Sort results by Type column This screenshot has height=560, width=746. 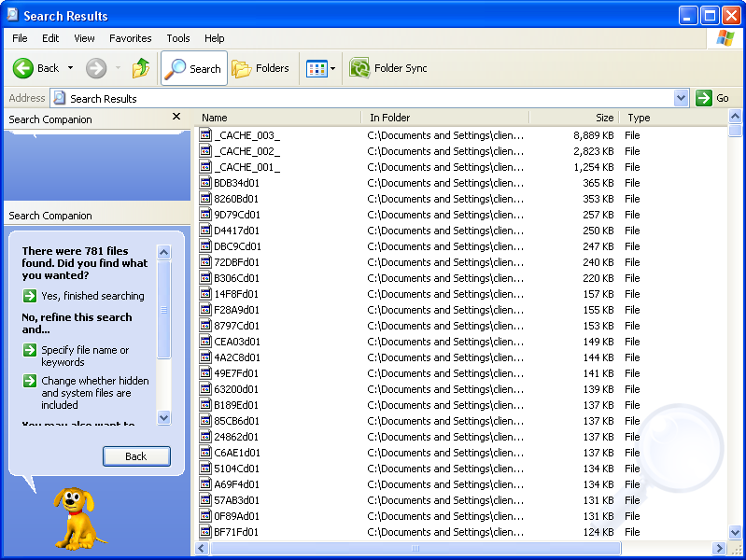tap(673, 118)
